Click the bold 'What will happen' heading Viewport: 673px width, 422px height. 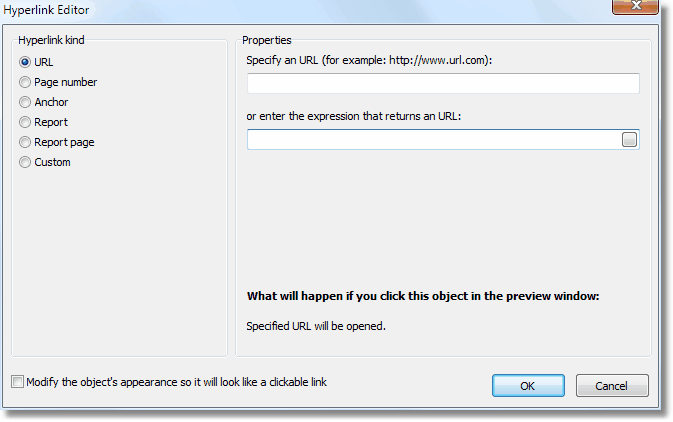pyautogui.click(x=422, y=296)
